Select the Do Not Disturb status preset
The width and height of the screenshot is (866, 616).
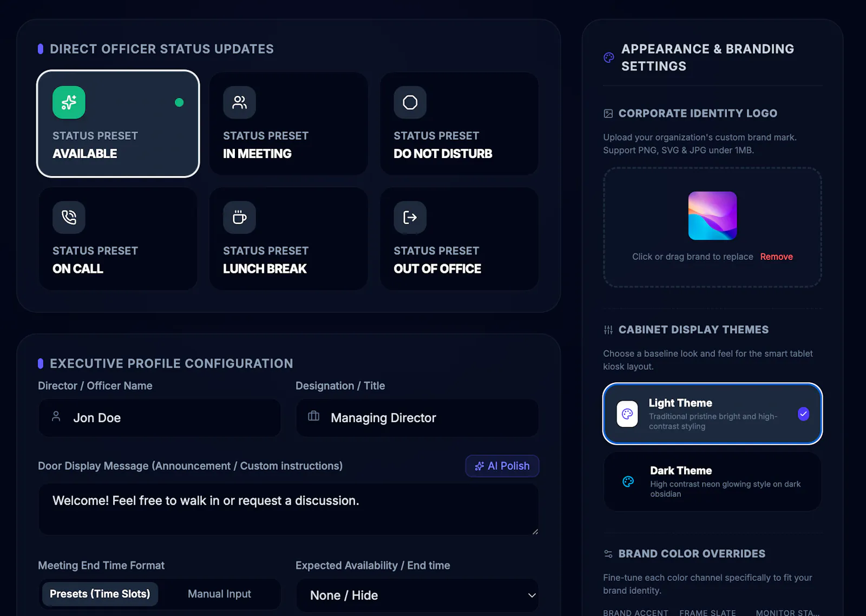pos(459,123)
